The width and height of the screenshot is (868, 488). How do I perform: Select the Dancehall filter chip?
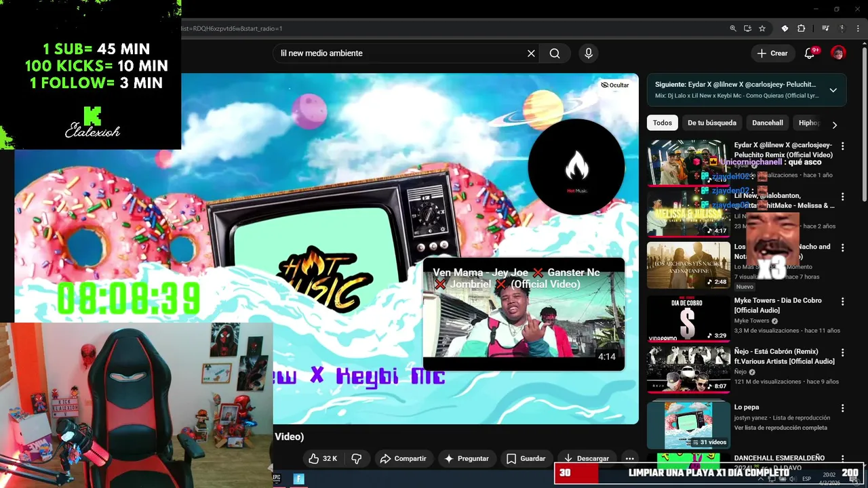pyautogui.click(x=768, y=123)
